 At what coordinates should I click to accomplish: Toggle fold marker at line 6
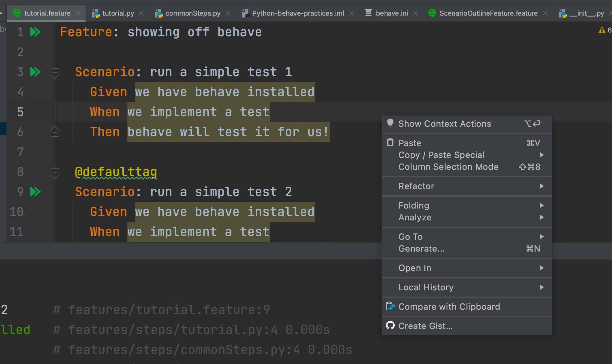click(55, 132)
